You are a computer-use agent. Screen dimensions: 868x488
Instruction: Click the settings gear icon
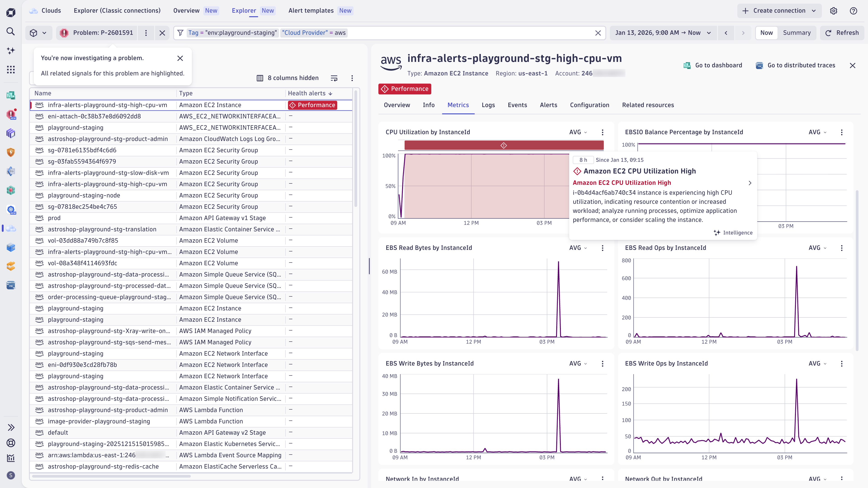(x=834, y=11)
